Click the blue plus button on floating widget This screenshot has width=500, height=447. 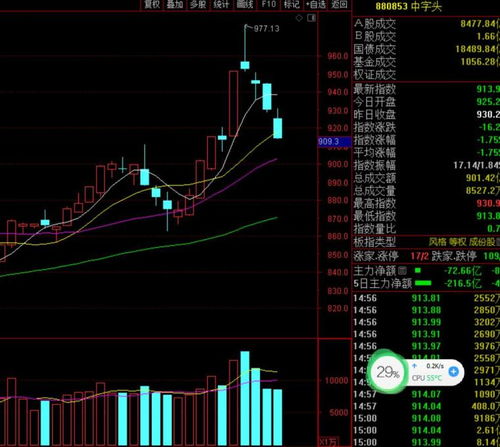pos(453,371)
